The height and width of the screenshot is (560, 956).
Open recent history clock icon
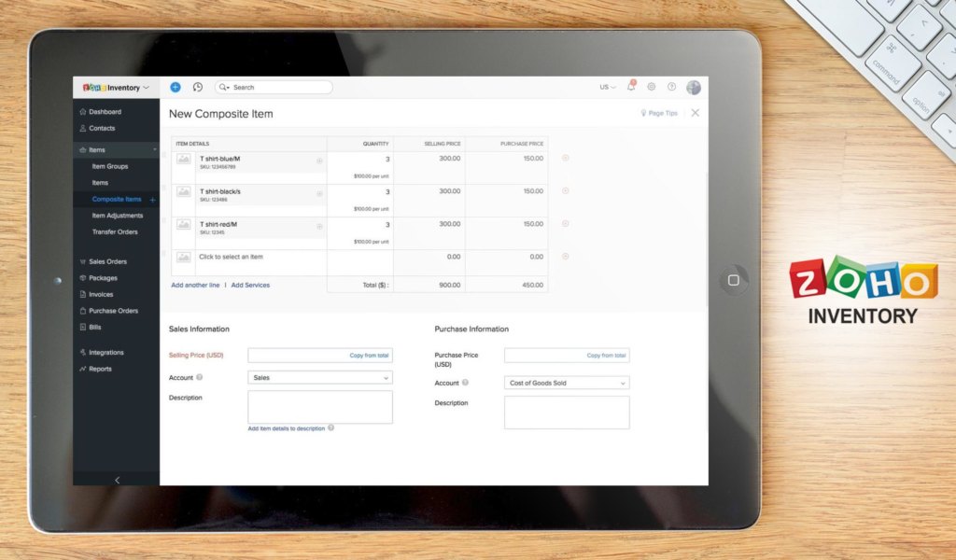(x=197, y=87)
